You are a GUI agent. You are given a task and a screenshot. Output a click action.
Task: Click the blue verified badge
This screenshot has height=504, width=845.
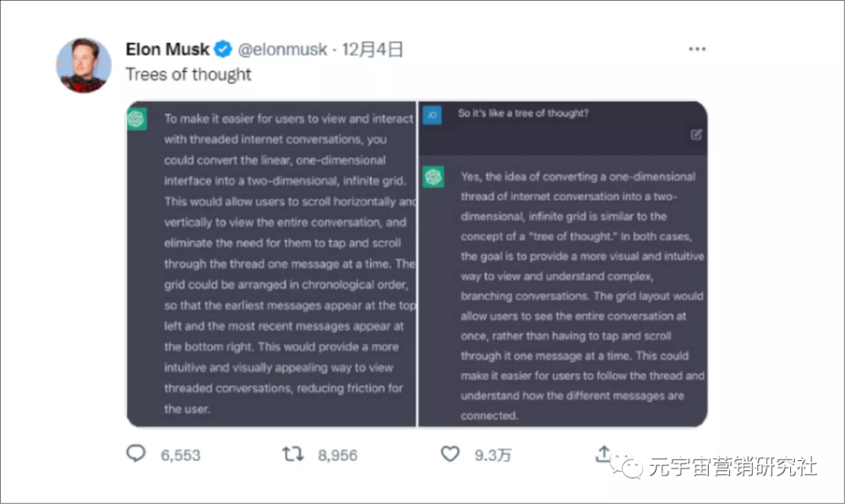point(223,49)
